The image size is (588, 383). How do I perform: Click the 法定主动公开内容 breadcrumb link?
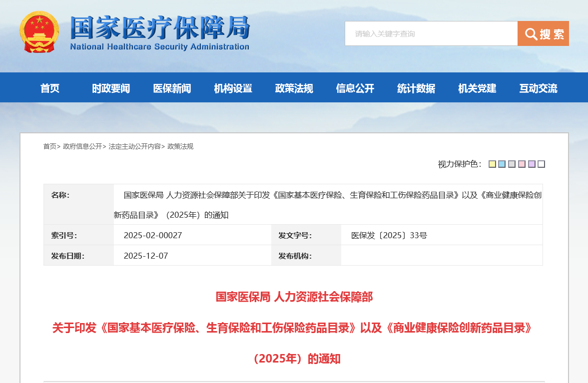(x=134, y=146)
